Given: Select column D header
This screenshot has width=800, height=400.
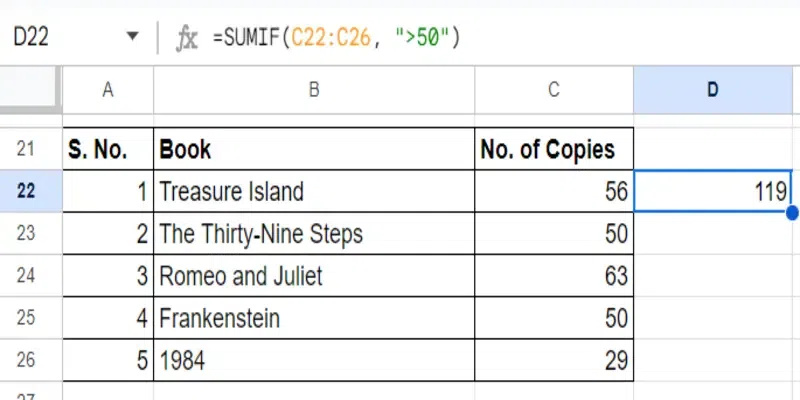Looking at the screenshot, I should (713, 90).
